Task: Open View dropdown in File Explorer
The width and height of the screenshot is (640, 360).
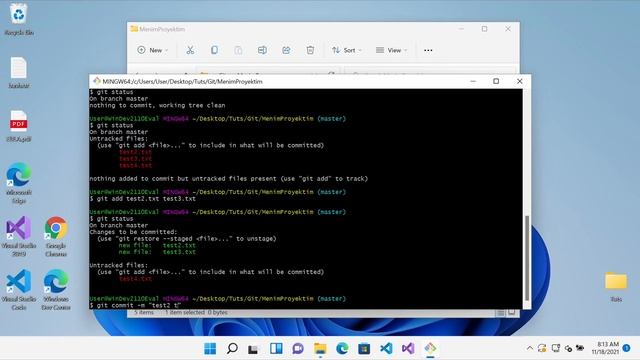Action: [x=391, y=50]
